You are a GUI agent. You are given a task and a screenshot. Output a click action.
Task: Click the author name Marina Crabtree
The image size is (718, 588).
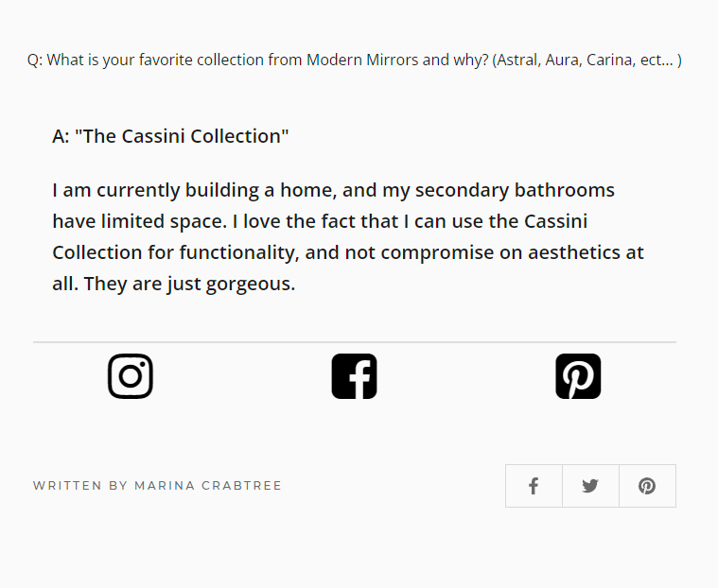pyautogui.click(x=208, y=486)
